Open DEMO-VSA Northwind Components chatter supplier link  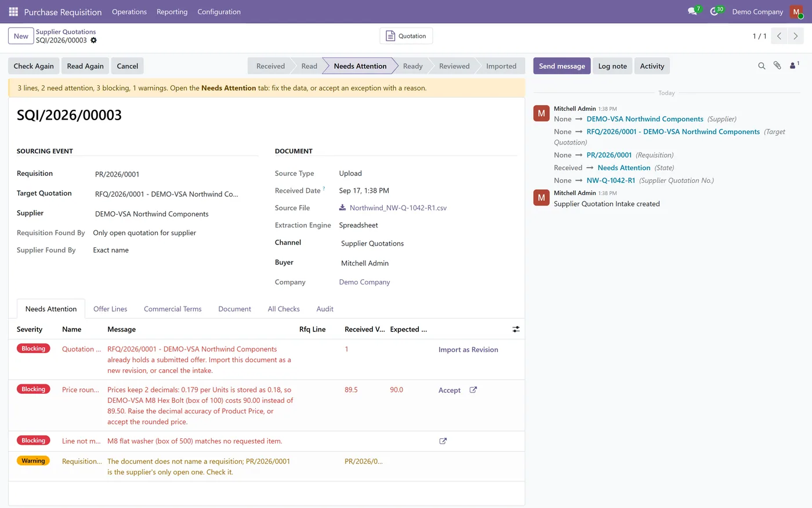(645, 119)
